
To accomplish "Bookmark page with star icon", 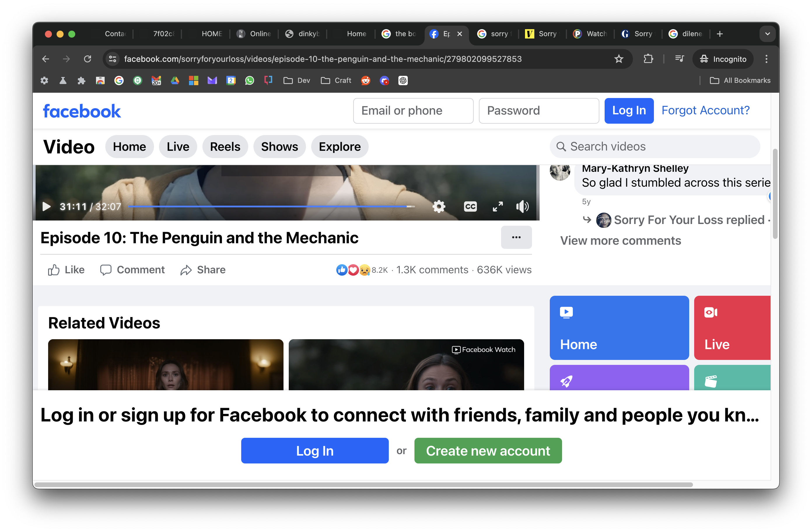I will tap(619, 59).
